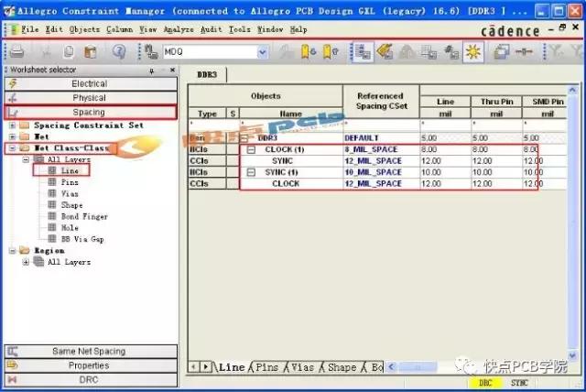
Task: Click the Physical domain icon
Action: tap(13, 98)
